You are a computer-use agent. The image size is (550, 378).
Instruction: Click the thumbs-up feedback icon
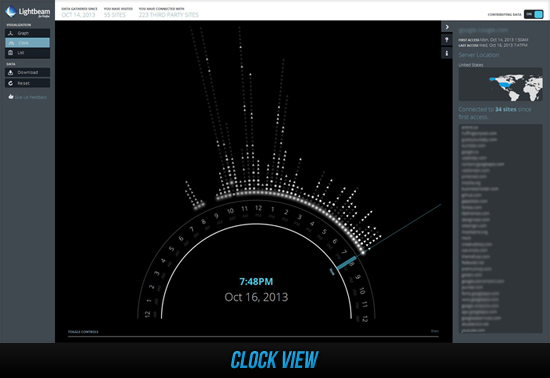point(11,97)
